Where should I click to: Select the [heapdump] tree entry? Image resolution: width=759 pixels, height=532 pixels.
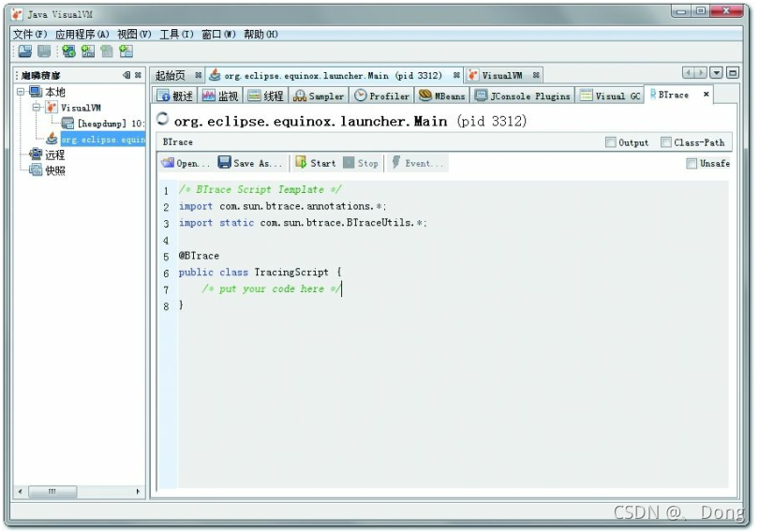point(111,124)
